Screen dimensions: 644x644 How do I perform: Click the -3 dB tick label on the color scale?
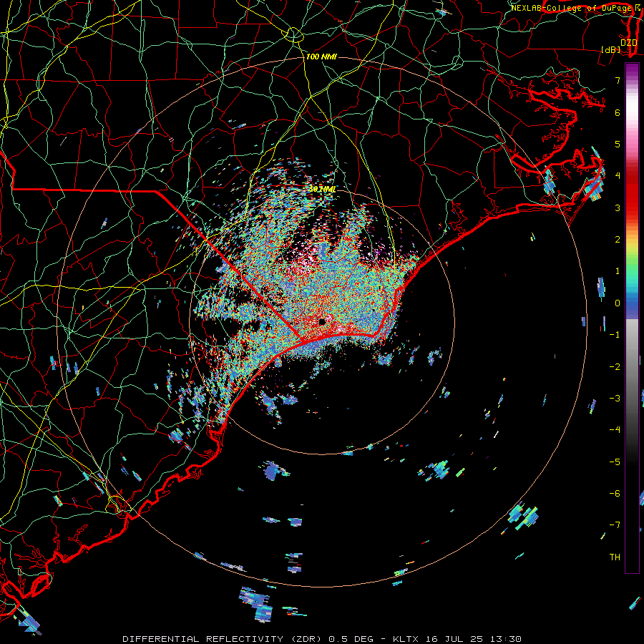[615, 399]
